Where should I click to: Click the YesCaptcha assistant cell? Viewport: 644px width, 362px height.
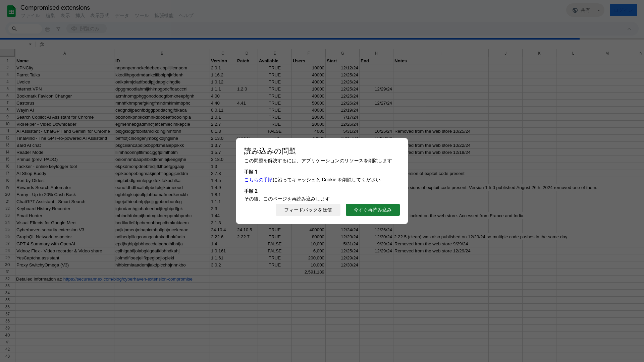tap(65, 258)
